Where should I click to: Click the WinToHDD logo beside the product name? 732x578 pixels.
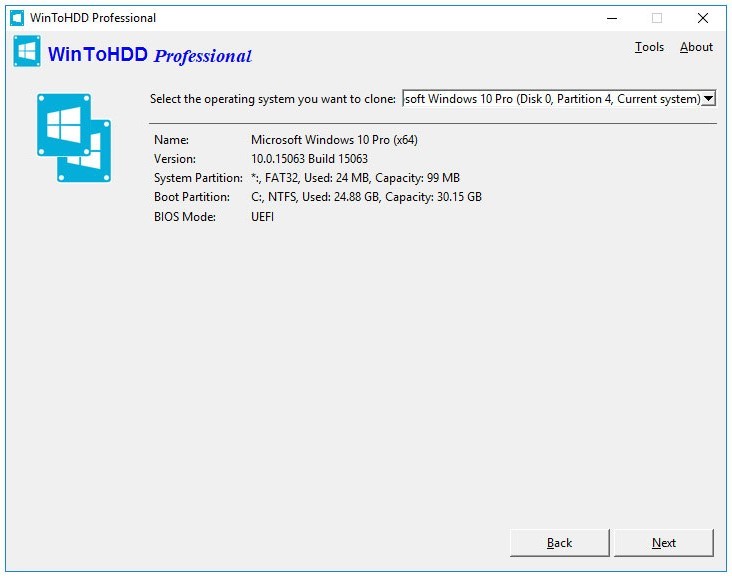[27, 51]
